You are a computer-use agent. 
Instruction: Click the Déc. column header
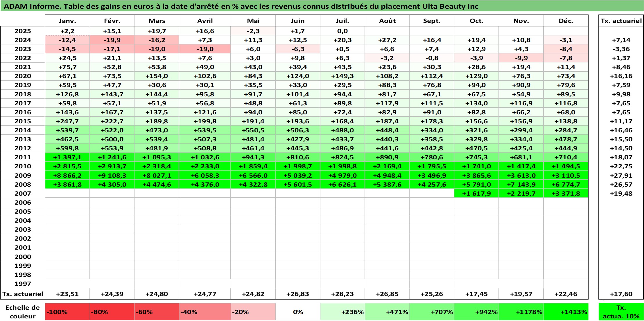pyautogui.click(x=566, y=21)
